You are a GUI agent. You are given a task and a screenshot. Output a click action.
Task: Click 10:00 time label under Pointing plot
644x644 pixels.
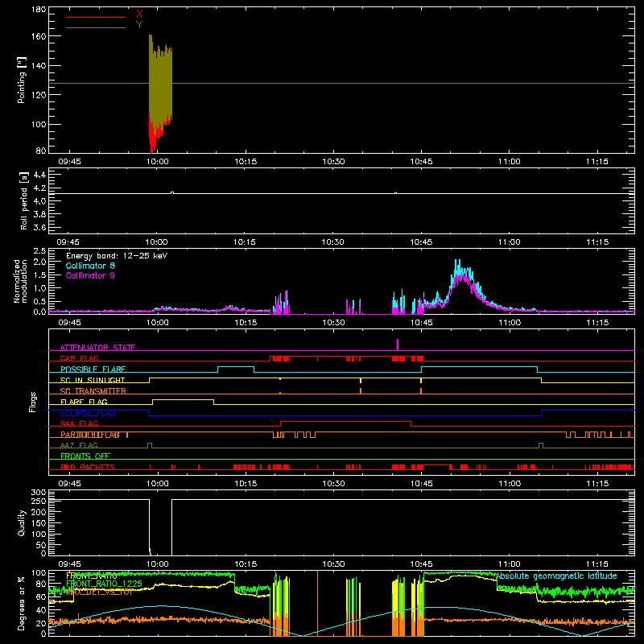(x=158, y=162)
